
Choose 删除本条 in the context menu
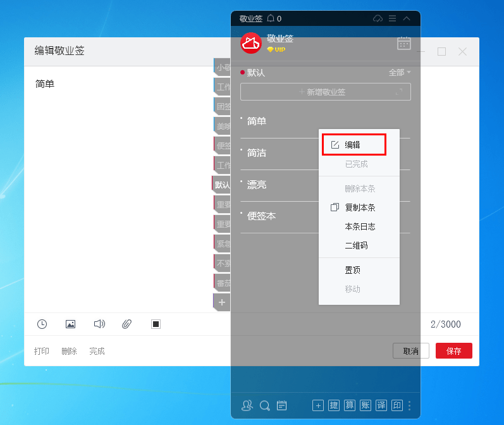(x=360, y=188)
